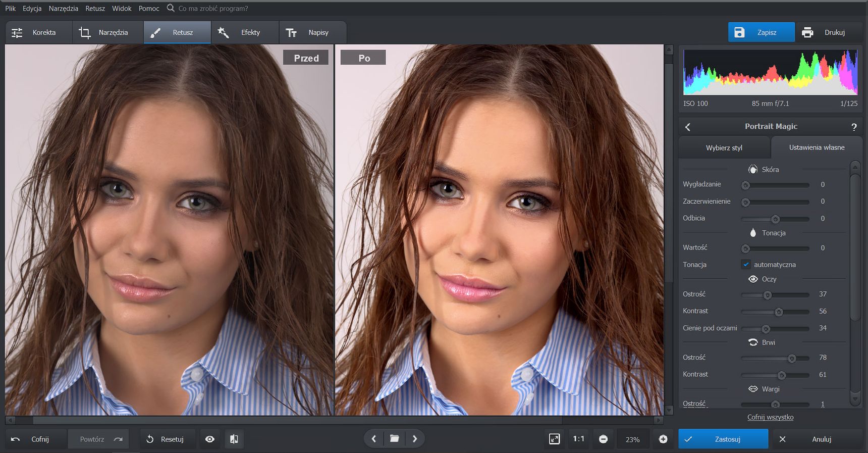Toggle before/after split view icon
The height and width of the screenshot is (453, 868).
(234, 439)
